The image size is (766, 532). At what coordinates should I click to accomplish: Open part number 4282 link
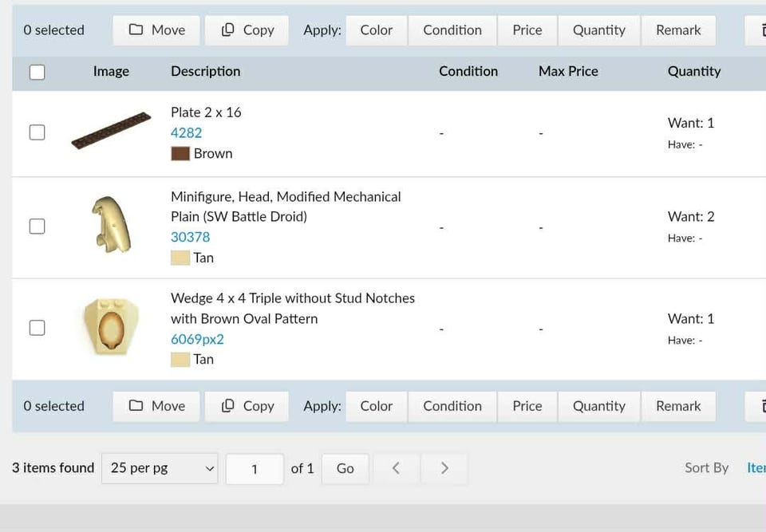coord(186,133)
